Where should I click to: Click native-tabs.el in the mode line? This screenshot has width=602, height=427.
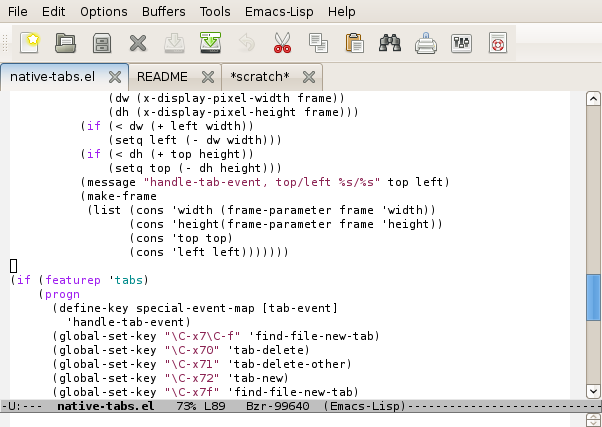coord(106,406)
